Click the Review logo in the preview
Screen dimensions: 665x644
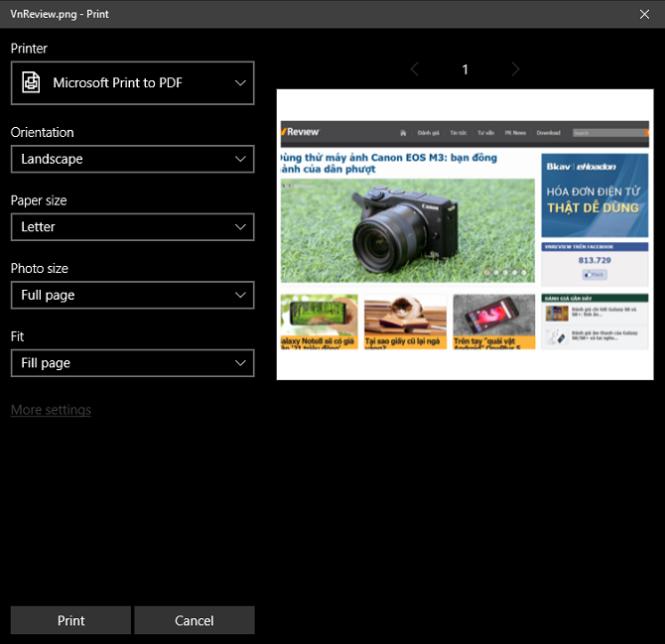click(x=302, y=132)
